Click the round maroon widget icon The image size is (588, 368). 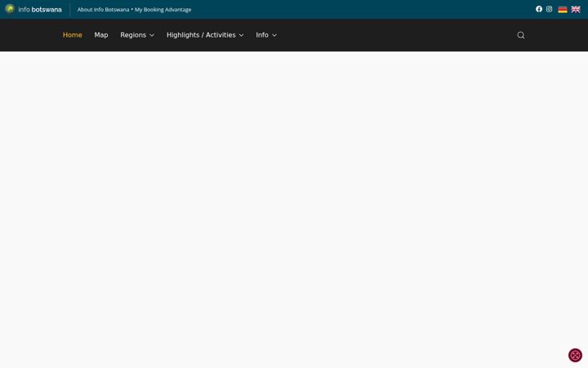[x=575, y=355]
